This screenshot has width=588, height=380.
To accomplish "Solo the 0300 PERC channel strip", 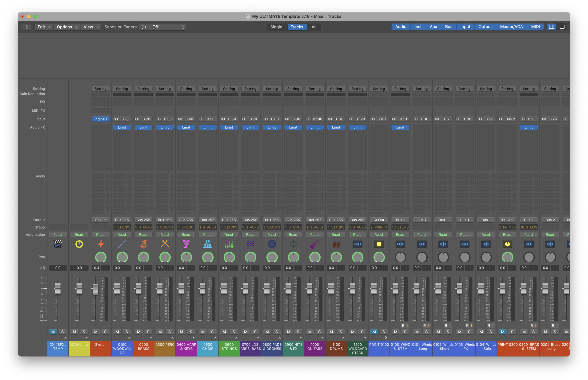I will click(x=170, y=332).
